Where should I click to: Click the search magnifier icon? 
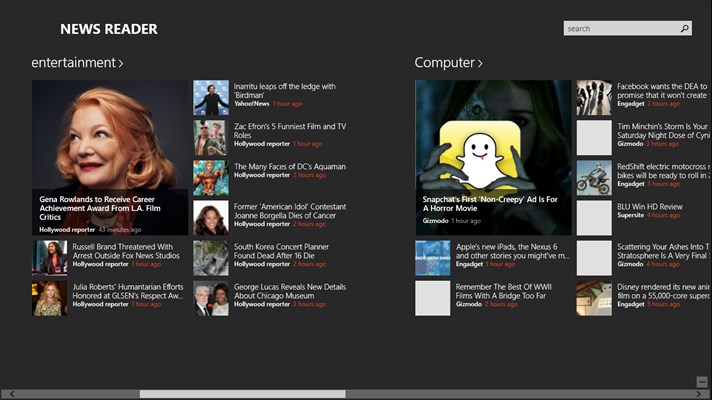tap(684, 29)
